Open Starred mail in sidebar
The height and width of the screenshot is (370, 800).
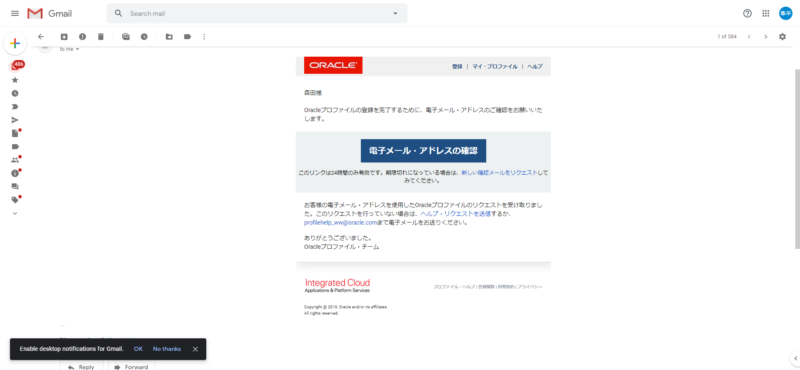15,80
